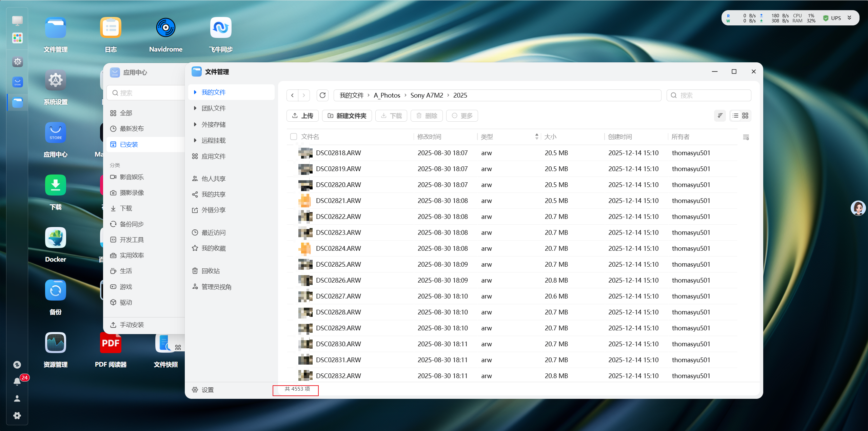Expand the 远程挂载 tree node

pos(195,140)
